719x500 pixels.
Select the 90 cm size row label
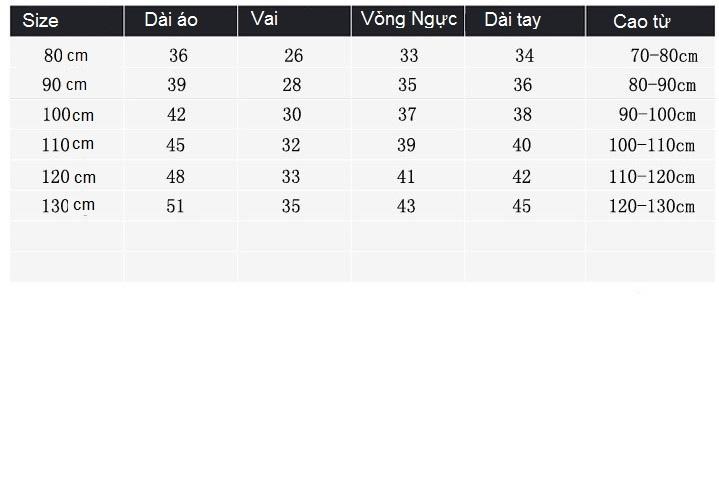[x=64, y=84]
